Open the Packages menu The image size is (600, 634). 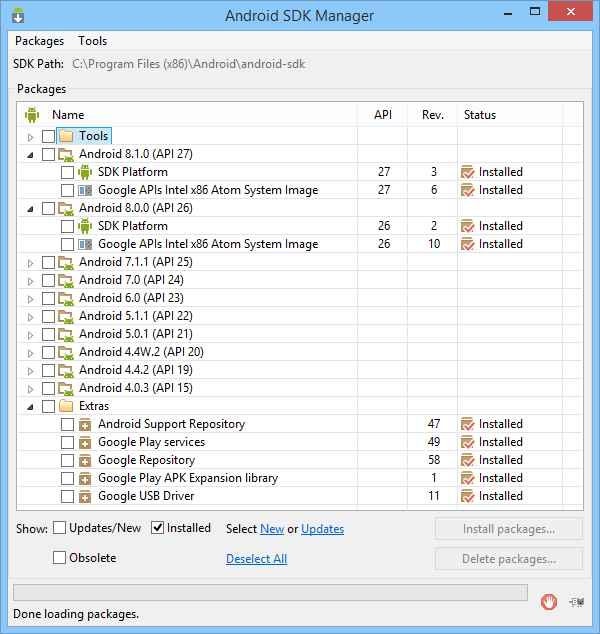pyautogui.click(x=40, y=41)
